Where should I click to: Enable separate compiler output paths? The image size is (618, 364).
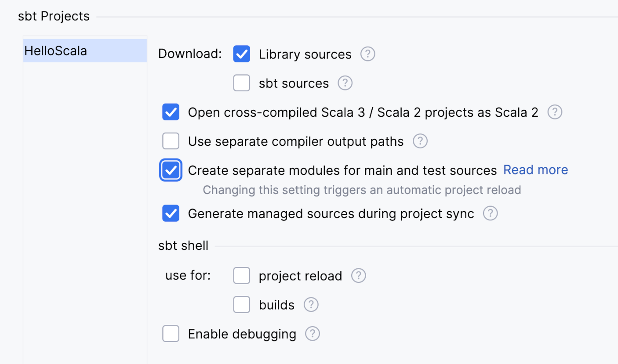tap(171, 141)
